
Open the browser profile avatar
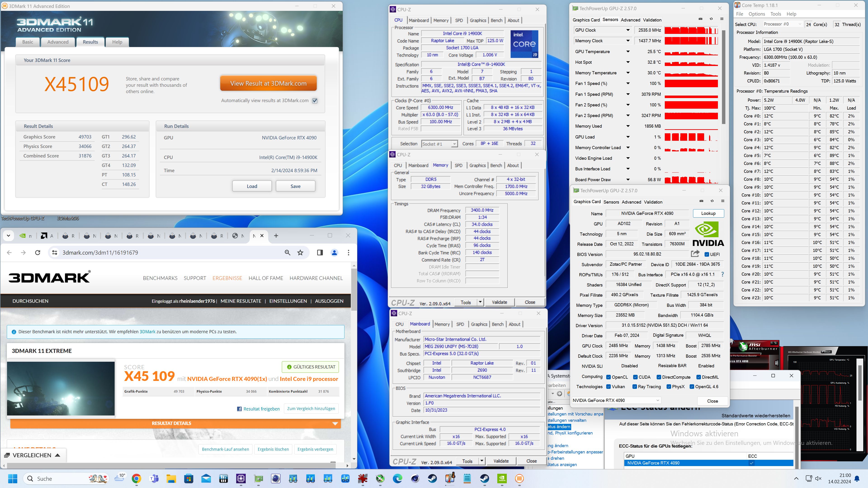334,253
